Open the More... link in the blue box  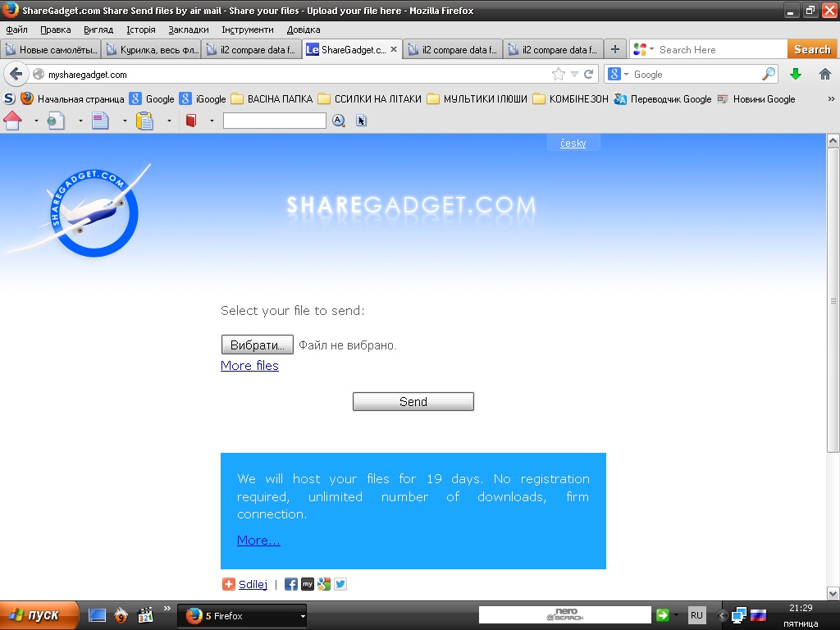pyautogui.click(x=258, y=540)
